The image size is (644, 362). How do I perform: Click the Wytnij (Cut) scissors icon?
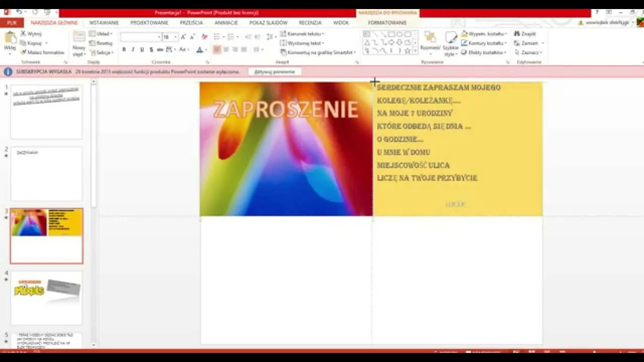click(24, 34)
